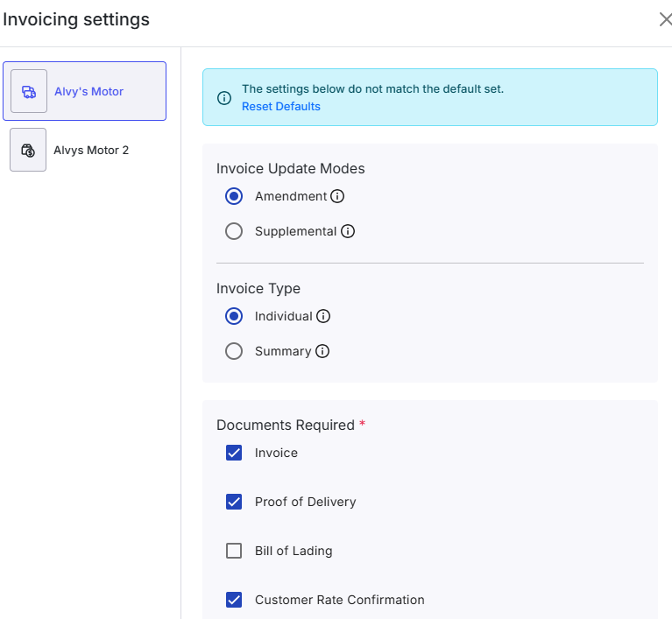
Task: Switch to the Alvys Motor 2 tab
Action: 84,150
